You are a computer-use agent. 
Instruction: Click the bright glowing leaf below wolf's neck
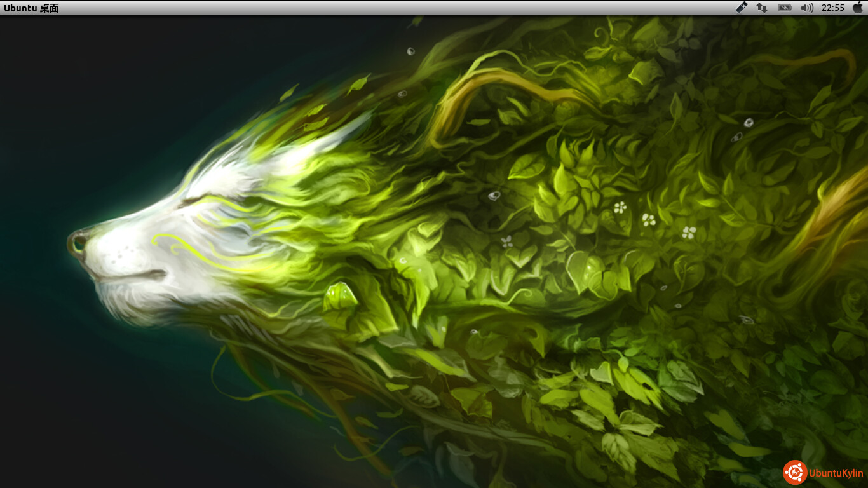pyautogui.click(x=339, y=295)
